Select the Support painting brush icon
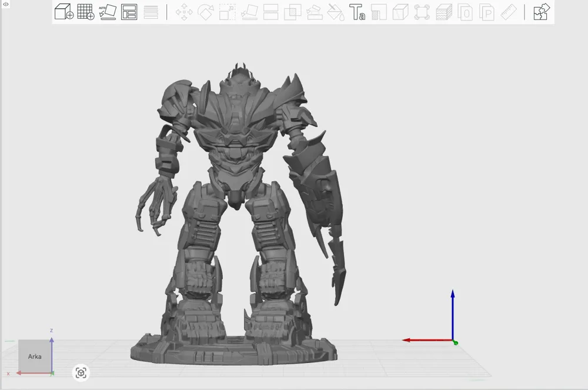The image size is (588, 390). click(314, 12)
